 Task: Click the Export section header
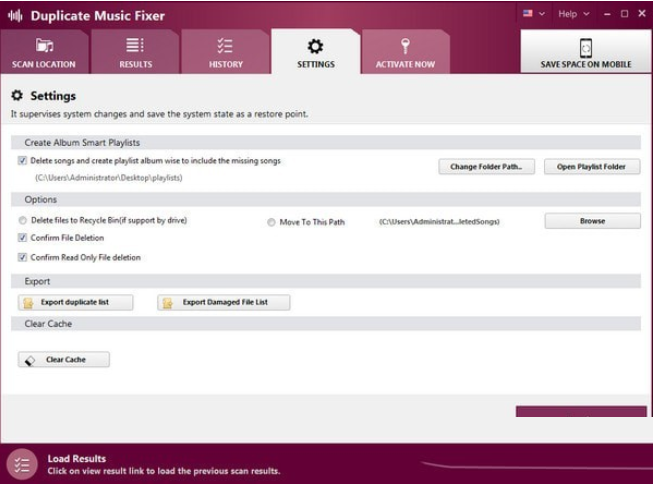(326, 281)
